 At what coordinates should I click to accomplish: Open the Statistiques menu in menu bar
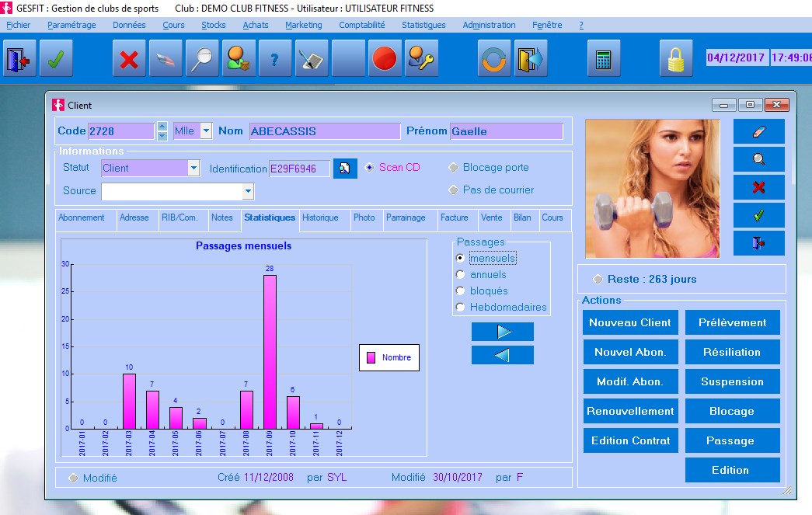423,25
